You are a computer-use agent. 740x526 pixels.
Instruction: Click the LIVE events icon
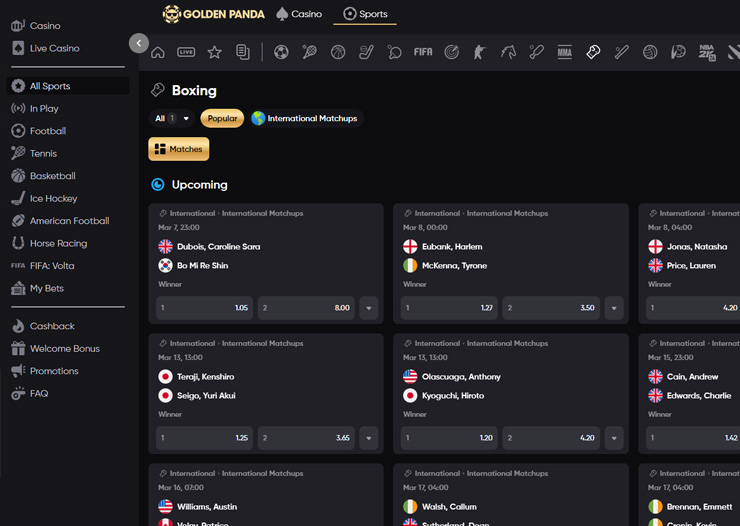[x=186, y=52]
